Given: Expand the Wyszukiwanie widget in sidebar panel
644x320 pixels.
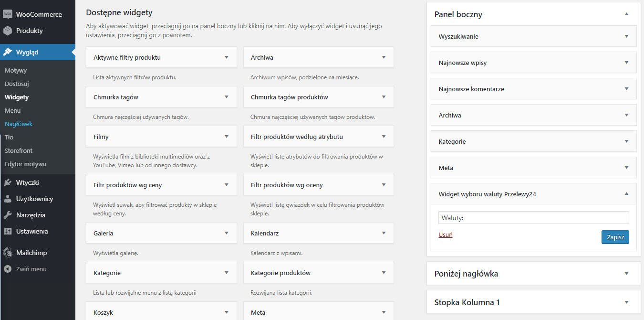Looking at the screenshot, I should [x=626, y=36].
